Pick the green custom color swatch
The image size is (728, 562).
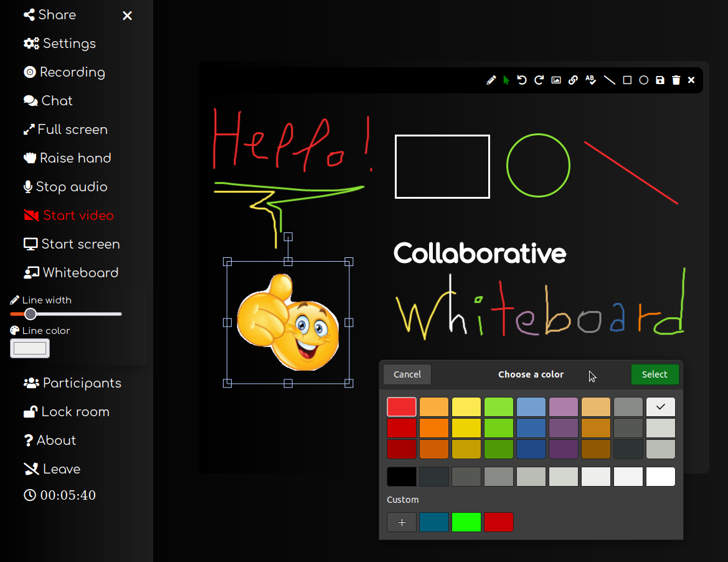point(466,522)
